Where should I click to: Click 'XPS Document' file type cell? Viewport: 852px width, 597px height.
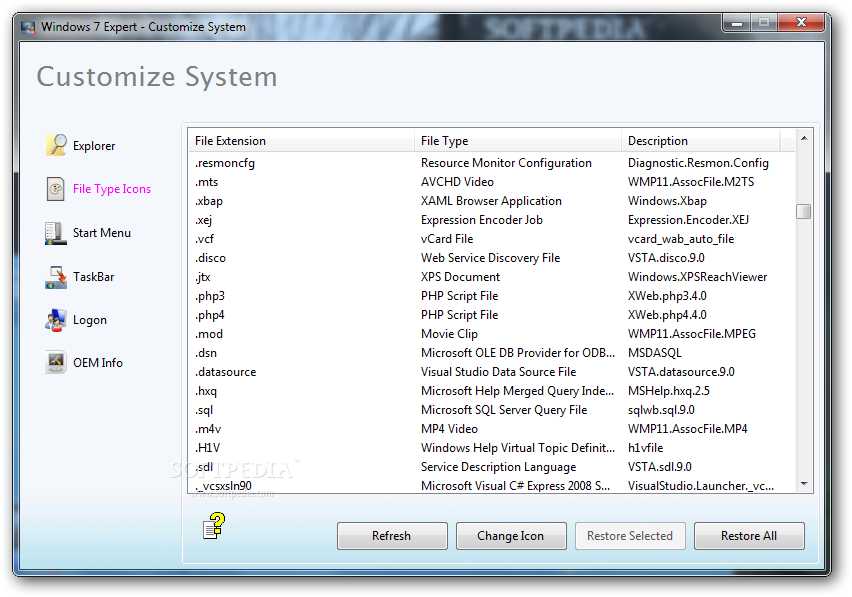pyautogui.click(x=461, y=277)
